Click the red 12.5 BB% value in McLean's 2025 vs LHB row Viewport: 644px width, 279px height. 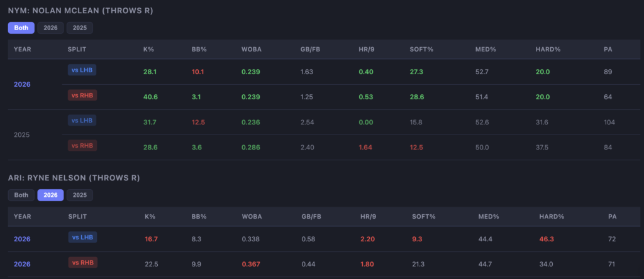[x=198, y=123]
